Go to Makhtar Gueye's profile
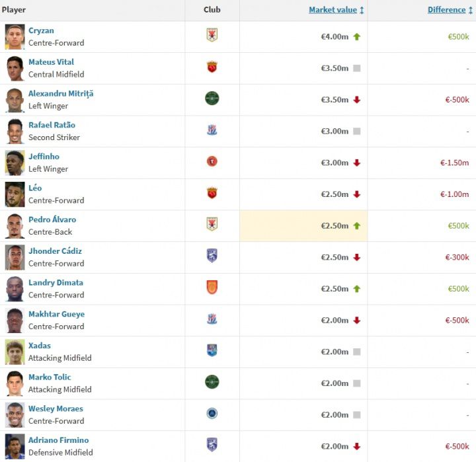The image size is (476, 462). (56, 314)
